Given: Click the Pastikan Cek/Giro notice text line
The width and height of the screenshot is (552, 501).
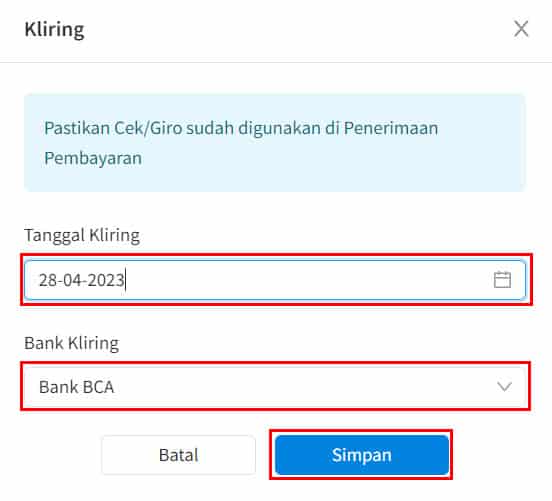Looking at the screenshot, I should click(x=241, y=128).
